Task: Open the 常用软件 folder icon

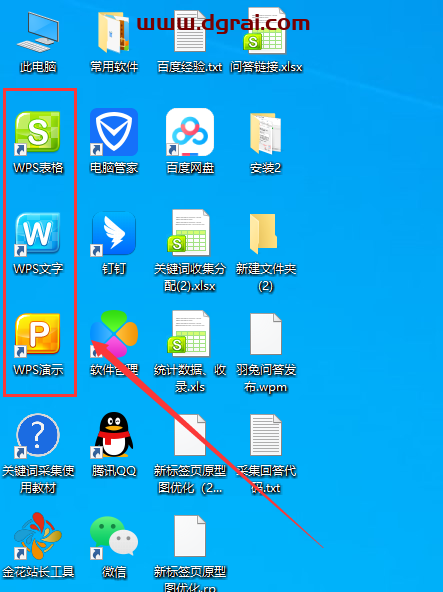Action: (114, 32)
